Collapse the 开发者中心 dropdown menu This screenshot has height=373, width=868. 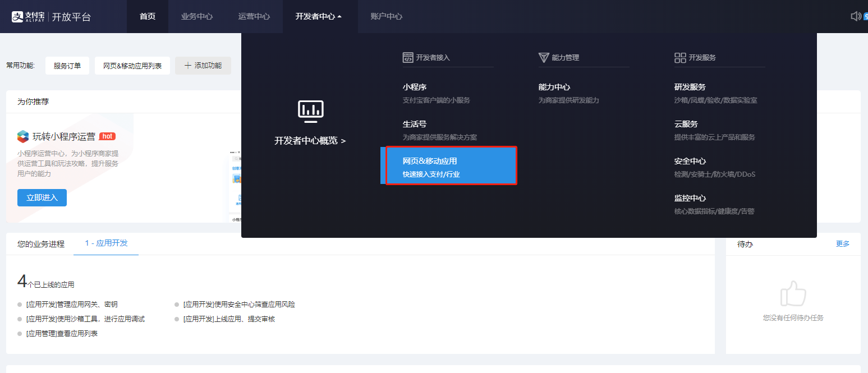tap(318, 17)
